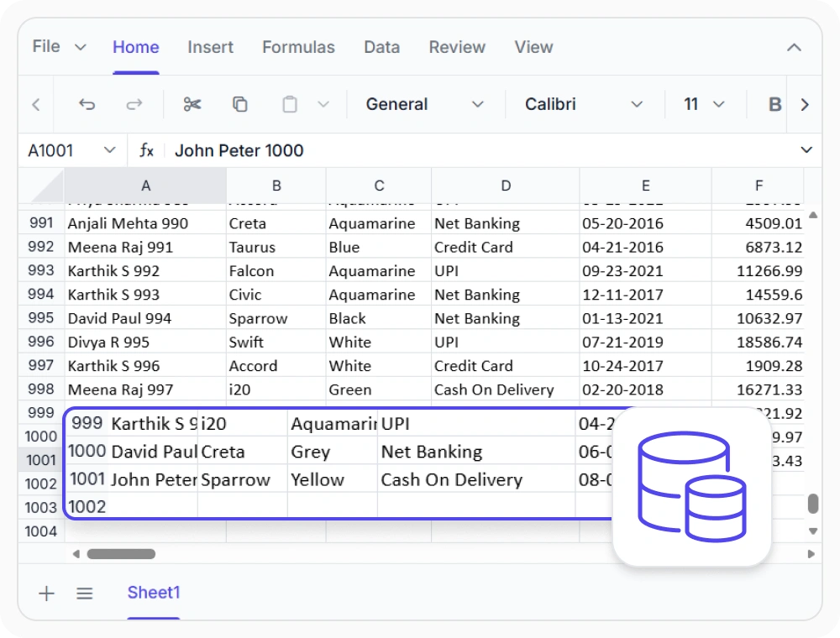Click the Falcon cell

[276, 271]
